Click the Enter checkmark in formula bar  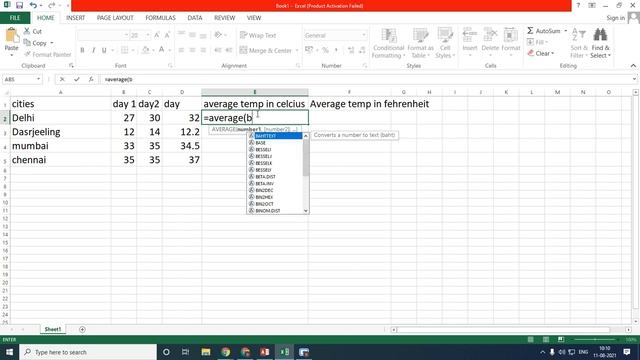(77, 79)
